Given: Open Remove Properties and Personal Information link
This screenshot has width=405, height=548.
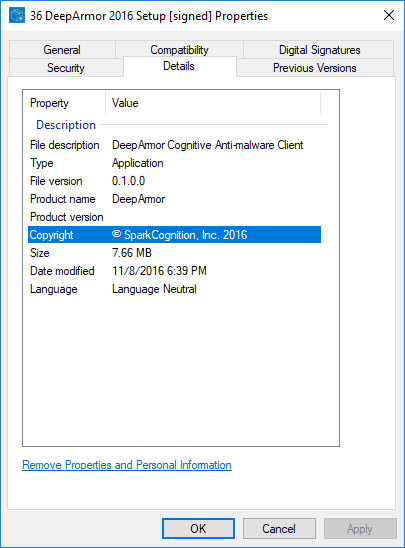Looking at the screenshot, I should click(x=127, y=465).
